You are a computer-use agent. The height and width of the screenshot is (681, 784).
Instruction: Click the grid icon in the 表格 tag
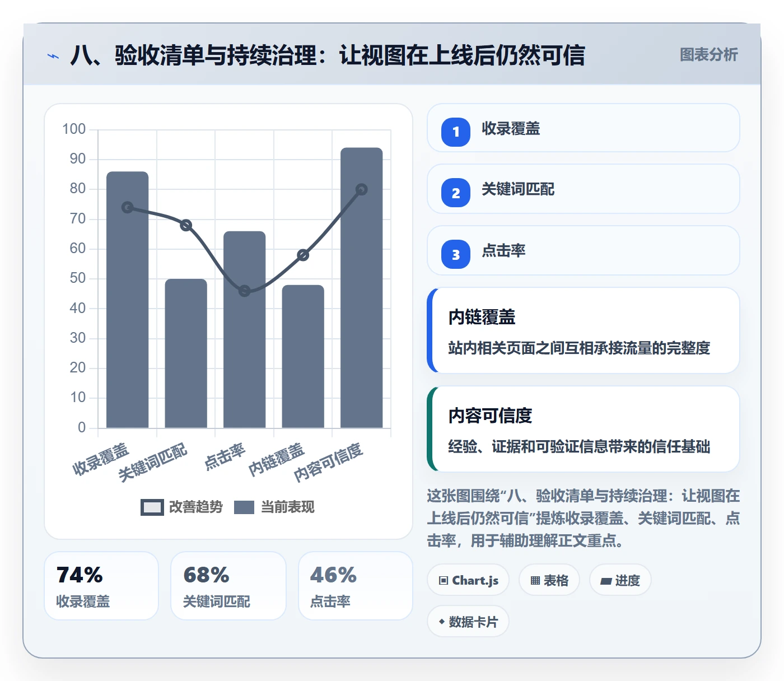pos(535,581)
